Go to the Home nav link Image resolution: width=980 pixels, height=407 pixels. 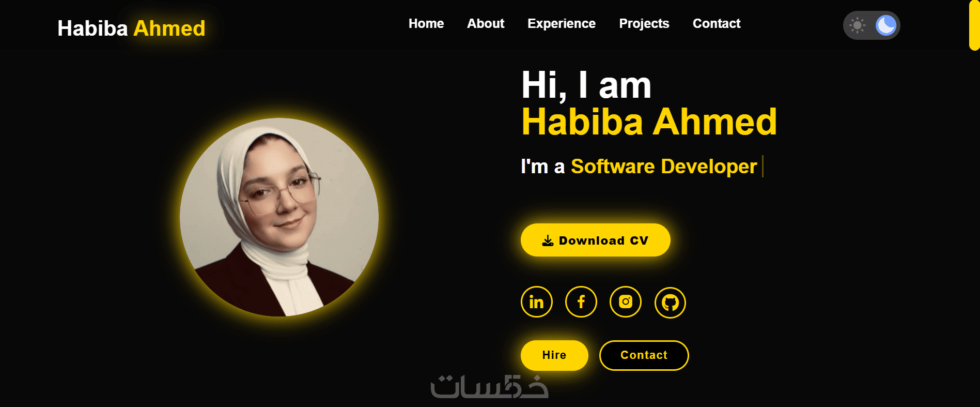[426, 24]
